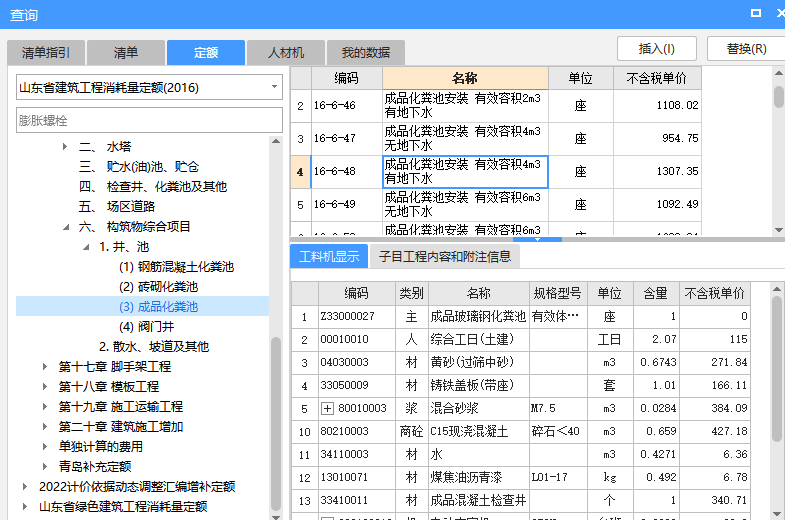
Task: Expand 第十八章 模板工程 node
Action: pyautogui.click(x=45, y=387)
